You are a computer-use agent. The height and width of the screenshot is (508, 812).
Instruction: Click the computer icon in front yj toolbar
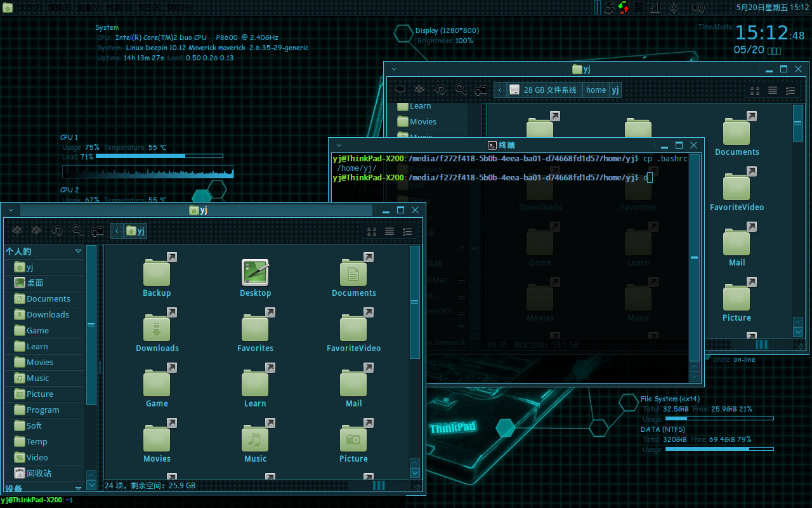(x=98, y=231)
